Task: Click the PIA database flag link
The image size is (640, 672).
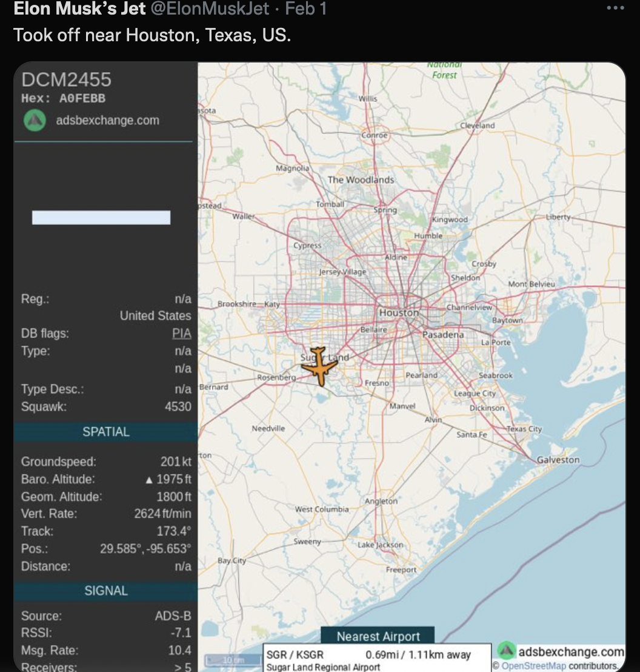Action: coord(181,334)
